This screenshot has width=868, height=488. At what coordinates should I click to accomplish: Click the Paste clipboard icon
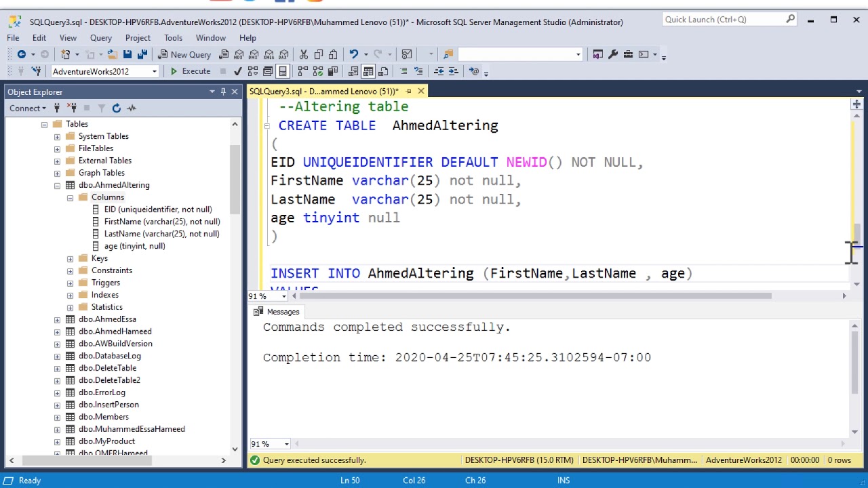(x=333, y=54)
